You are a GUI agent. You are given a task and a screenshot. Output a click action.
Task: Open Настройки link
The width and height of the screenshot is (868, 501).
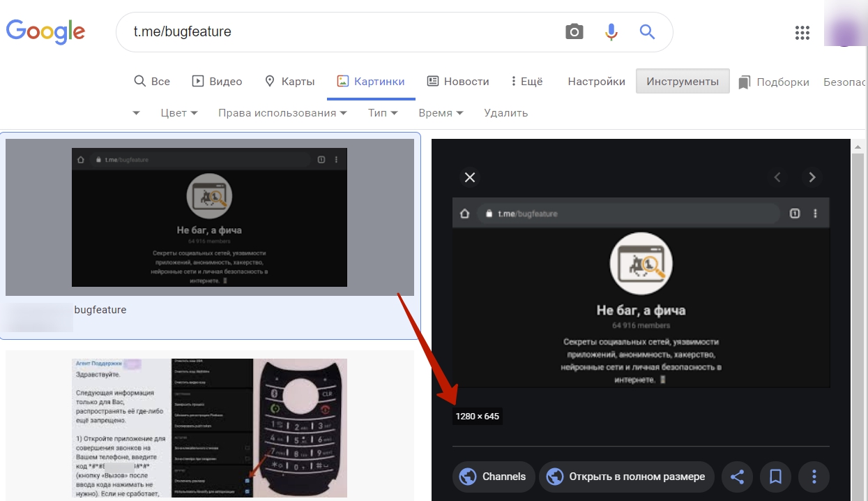(596, 82)
